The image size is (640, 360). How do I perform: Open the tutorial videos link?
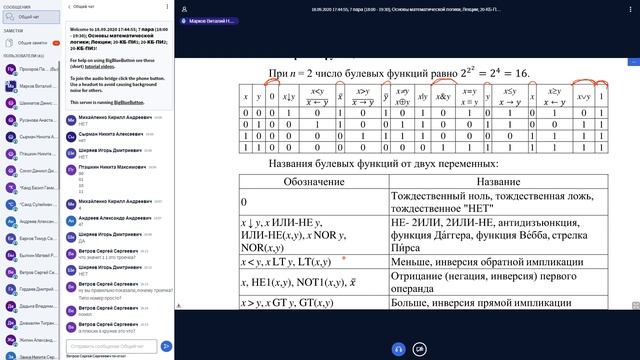coord(100,66)
